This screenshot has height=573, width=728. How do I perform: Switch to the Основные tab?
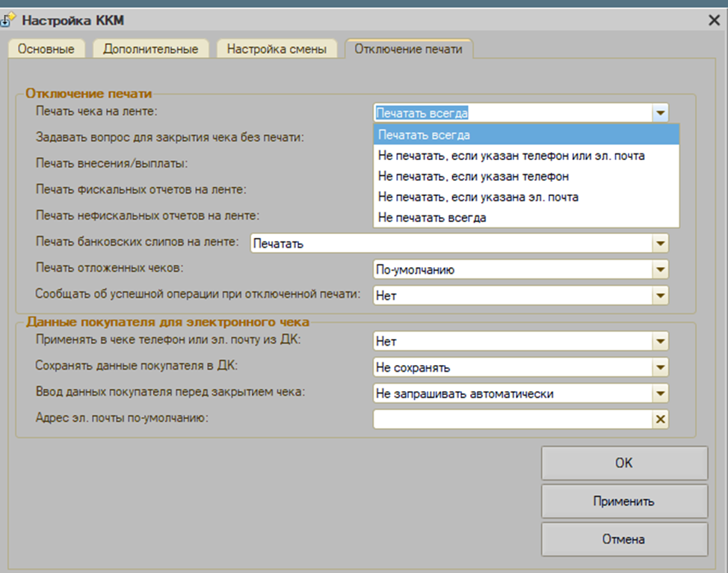[x=46, y=49]
